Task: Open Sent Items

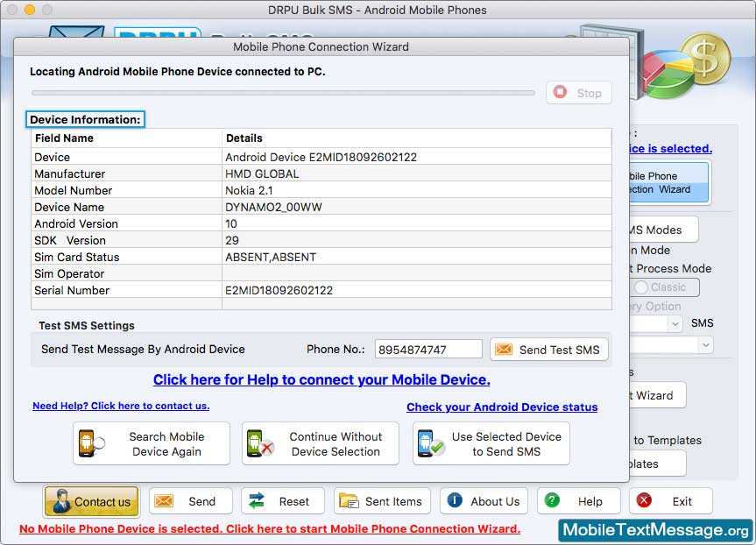Action: coord(382,501)
